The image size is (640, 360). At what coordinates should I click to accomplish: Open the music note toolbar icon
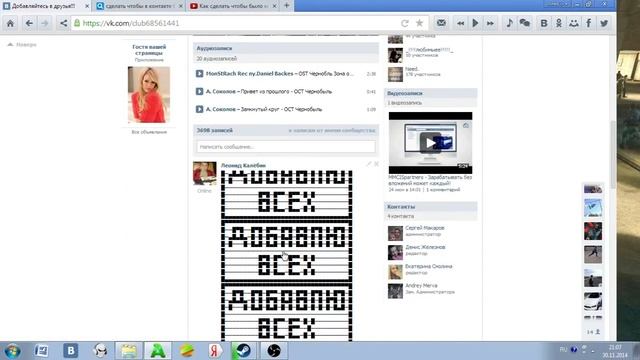[x=509, y=23]
